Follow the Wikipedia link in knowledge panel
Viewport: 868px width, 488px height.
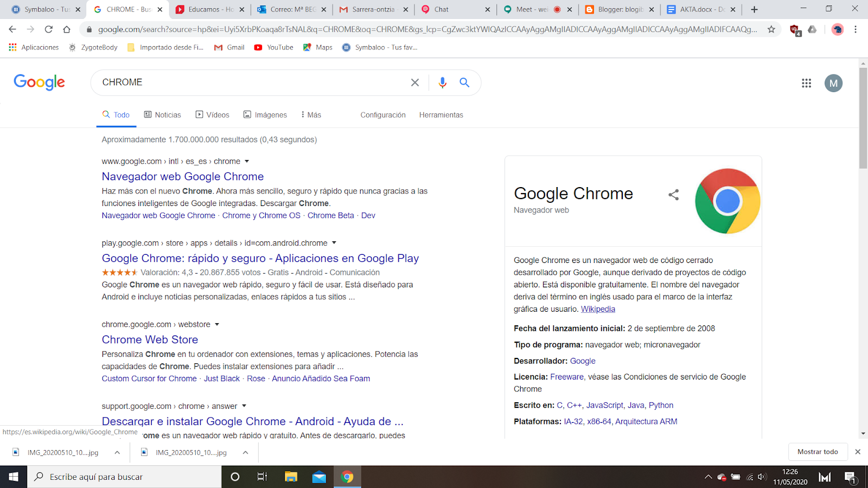[x=598, y=309]
